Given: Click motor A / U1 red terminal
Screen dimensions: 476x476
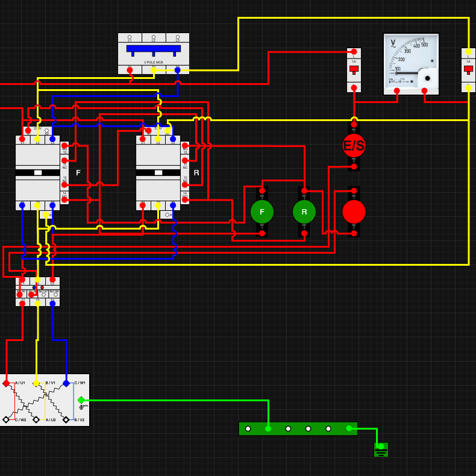Looking at the screenshot, I should tap(6, 383).
